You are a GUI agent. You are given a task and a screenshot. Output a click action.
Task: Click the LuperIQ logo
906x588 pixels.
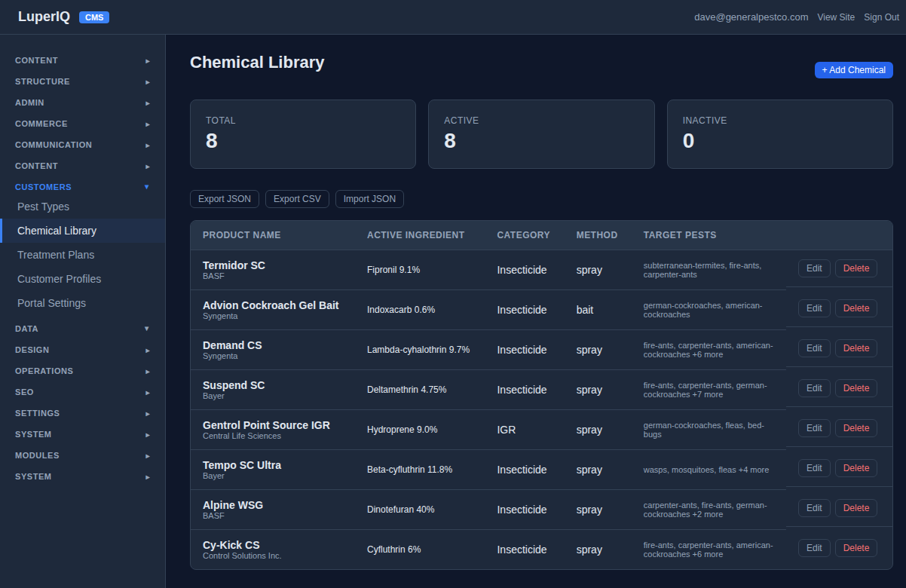click(x=44, y=16)
